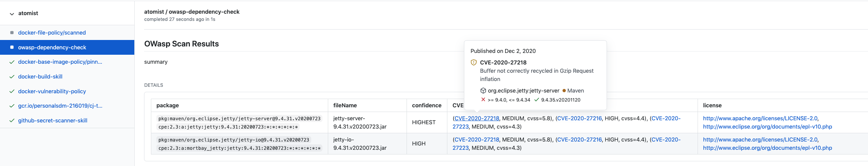The width and height of the screenshot is (868, 166).
Task: Click checkmark icon beside docker-vulnerability-policy
Action: 12,91
